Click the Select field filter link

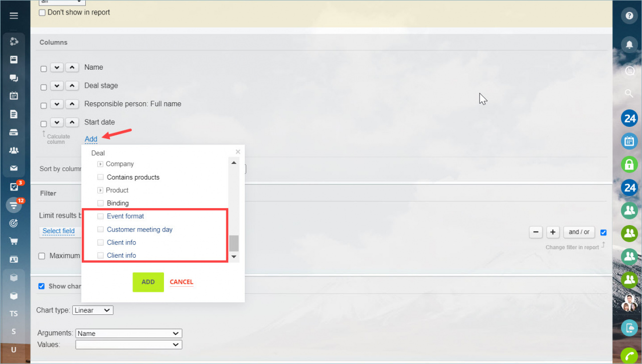(x=58, y=231)
